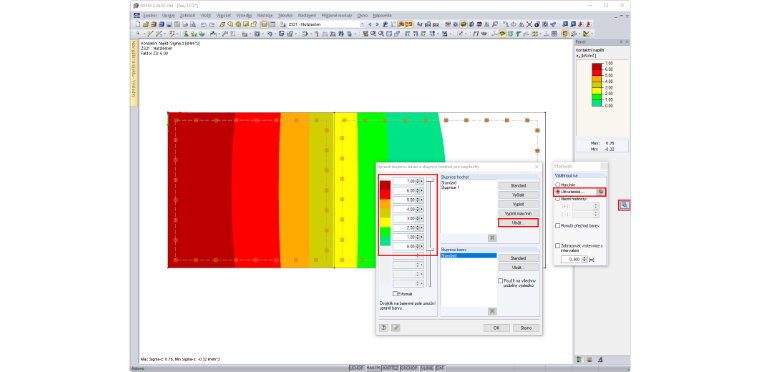
Task: Delete color scale with X under Stupnice barev list
Action: [492, 311]
